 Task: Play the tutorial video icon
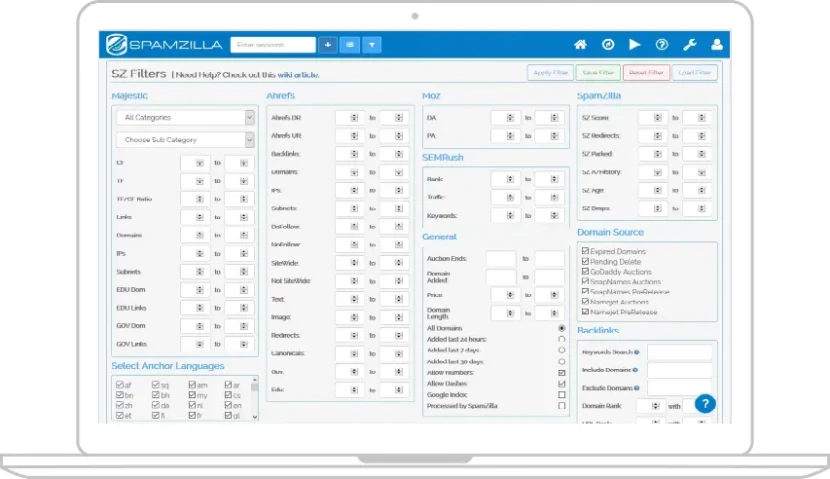click(635, 45)
